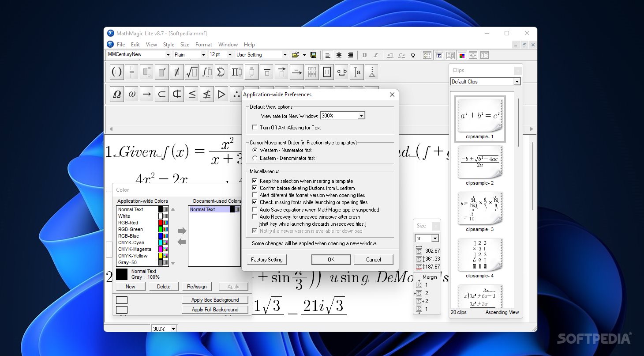Insert the integral template
Viewport: 644px width, 356px height.
(207, 72)
